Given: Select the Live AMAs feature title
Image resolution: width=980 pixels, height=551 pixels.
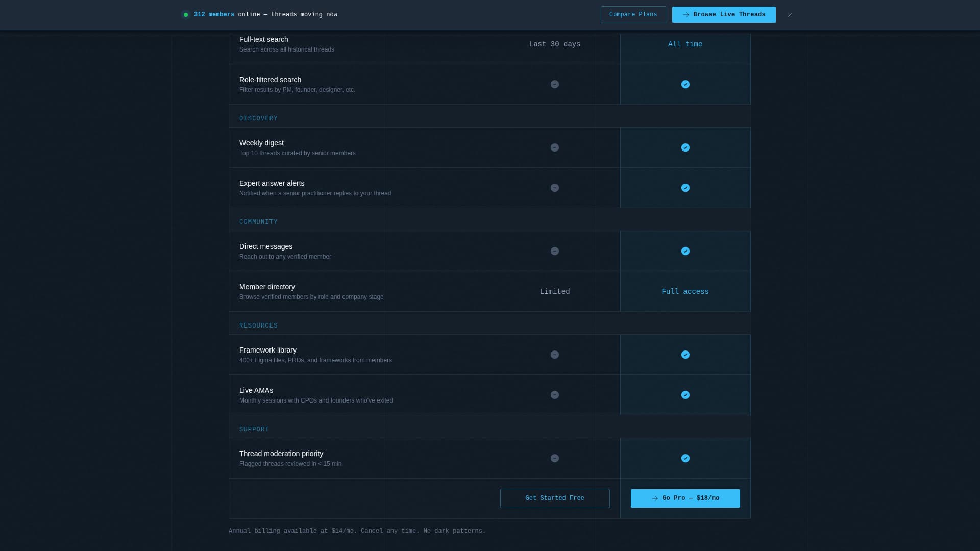Looking at the screenshot, I should (x=256, y=390).
